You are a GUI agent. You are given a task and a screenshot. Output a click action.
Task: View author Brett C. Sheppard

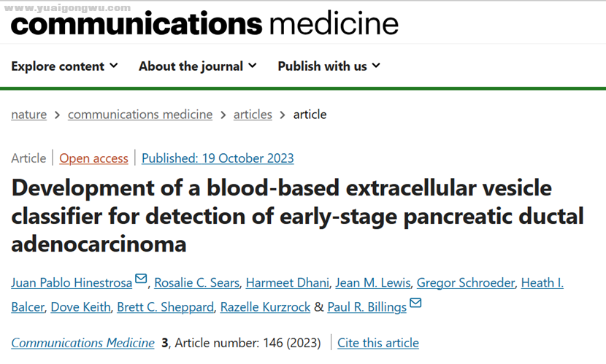(x=166, y=307)
